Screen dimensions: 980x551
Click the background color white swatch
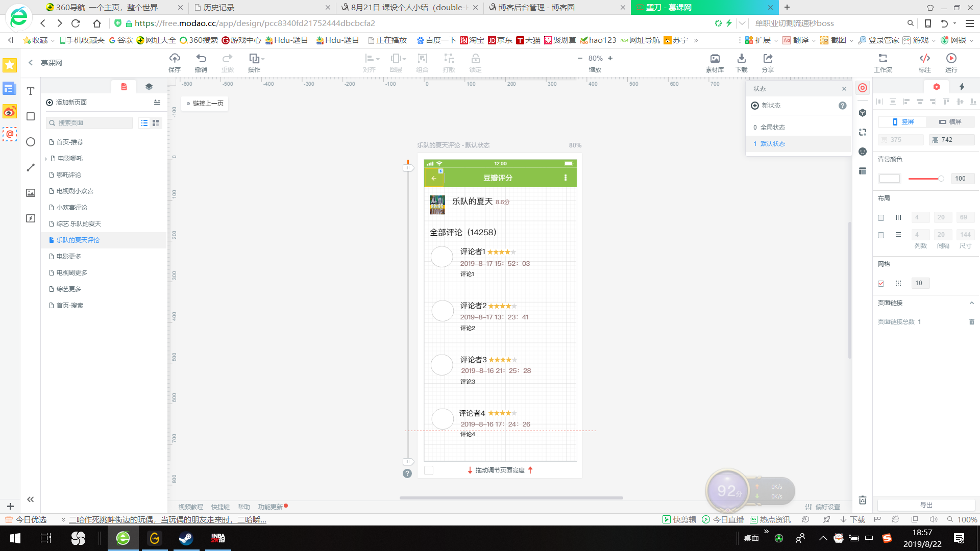889,179
